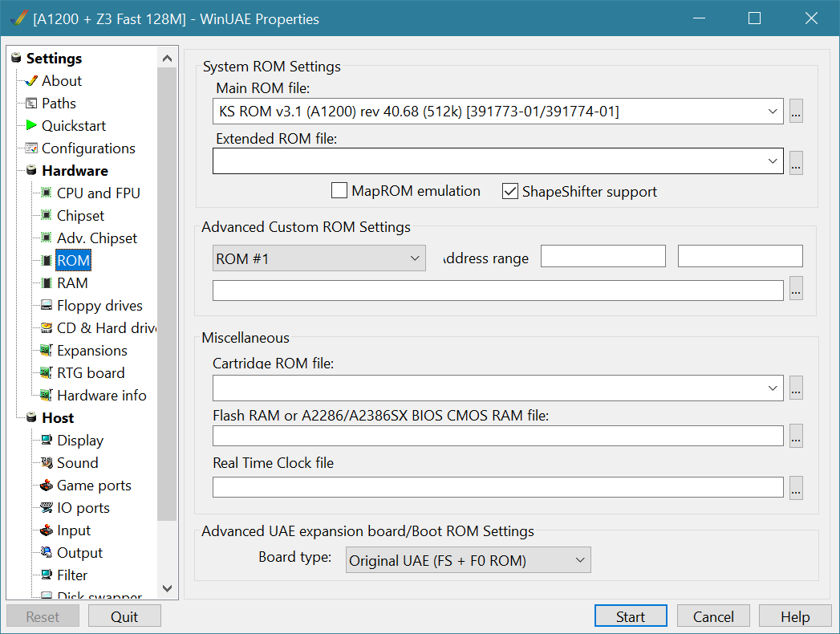Go to the RAM settings page

(72, 283)
